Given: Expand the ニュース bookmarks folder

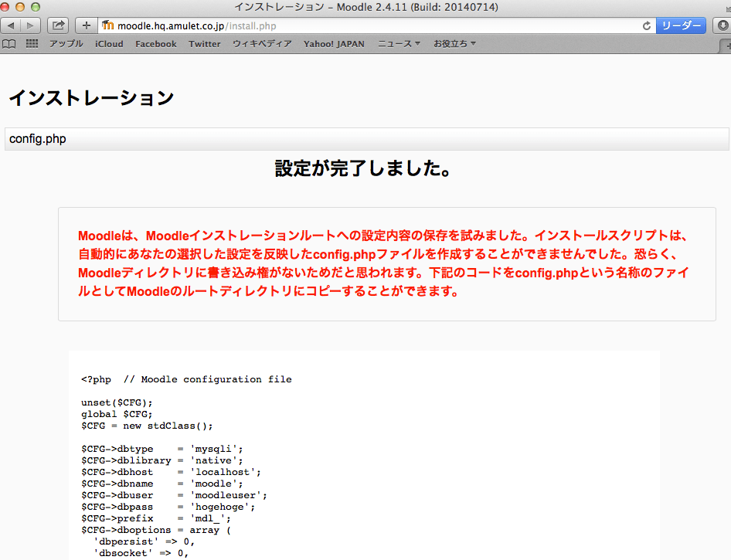Looking at the screenshot, I should click(x=399, y=44).
